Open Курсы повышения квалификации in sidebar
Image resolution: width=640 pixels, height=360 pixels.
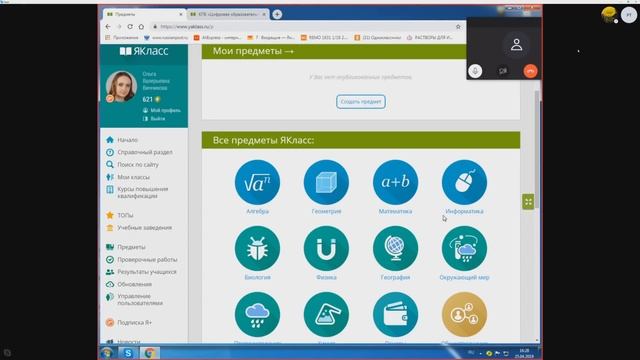(x=137, y=193)
